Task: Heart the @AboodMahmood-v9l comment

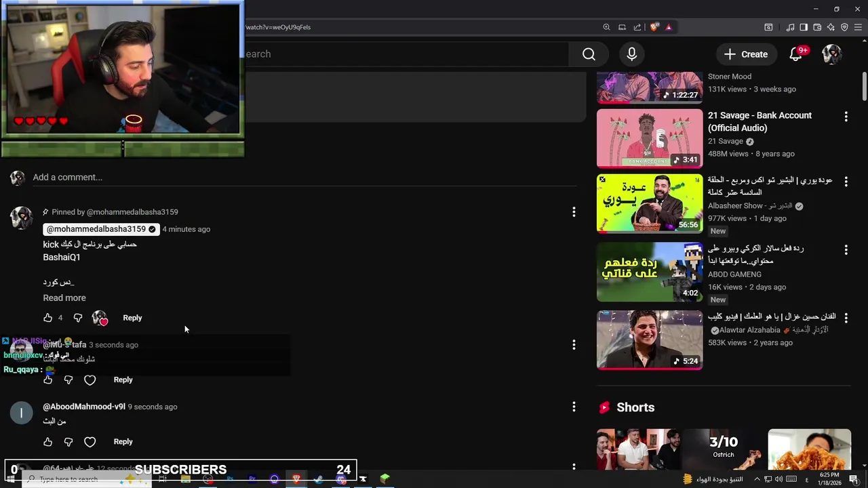Action: pos(90,442)
